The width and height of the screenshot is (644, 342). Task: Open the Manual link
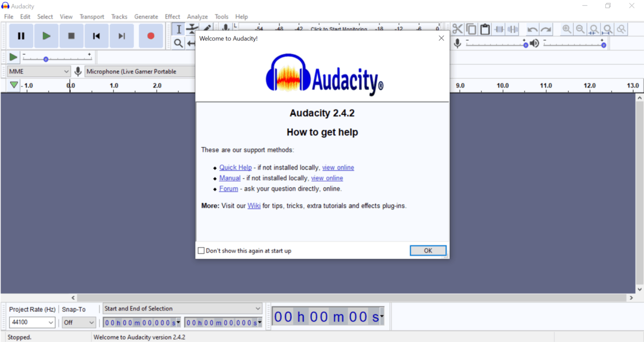click(x=230, y=178)
